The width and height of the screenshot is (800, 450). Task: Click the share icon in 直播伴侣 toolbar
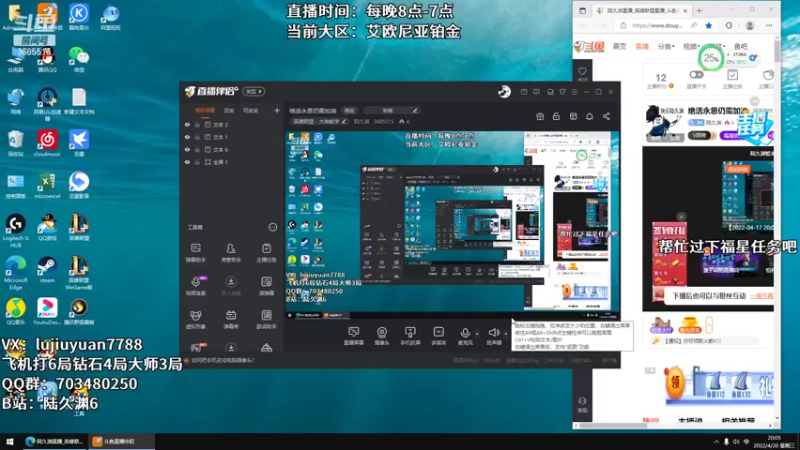point(606,116)
